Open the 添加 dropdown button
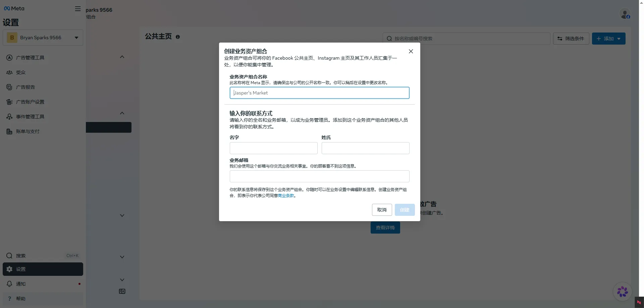 (x=608, y=39)
